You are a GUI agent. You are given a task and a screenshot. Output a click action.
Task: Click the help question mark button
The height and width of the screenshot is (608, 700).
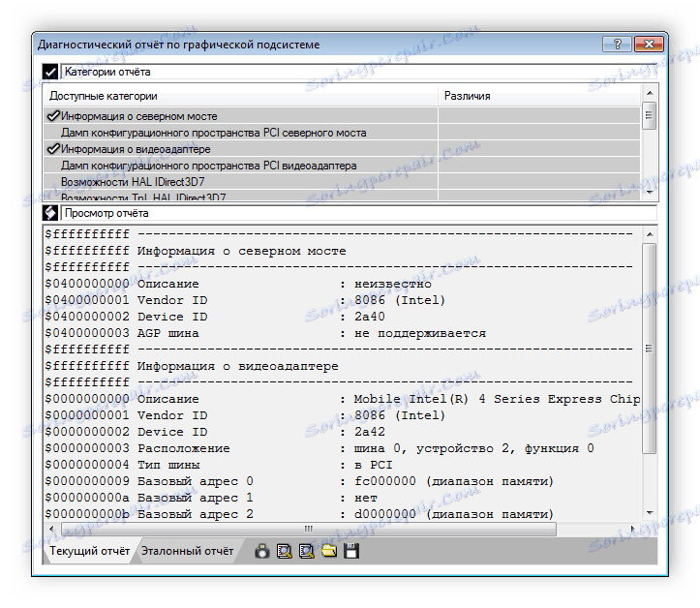click(617, 44)
